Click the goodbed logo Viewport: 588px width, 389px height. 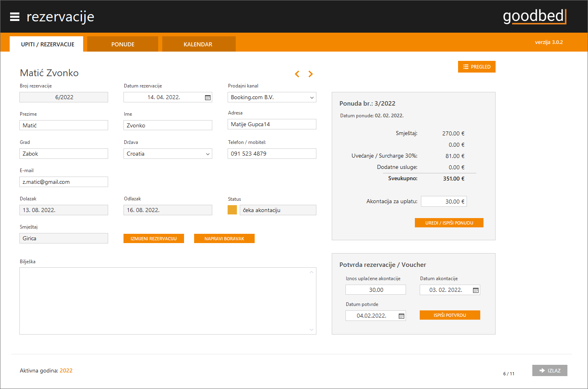click(x=534, y=16)
